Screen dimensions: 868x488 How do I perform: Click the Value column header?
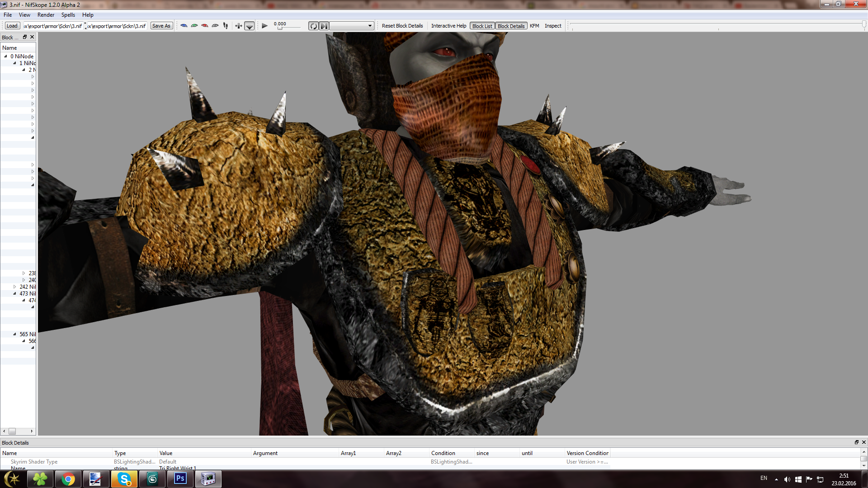(x=204, y=453)
